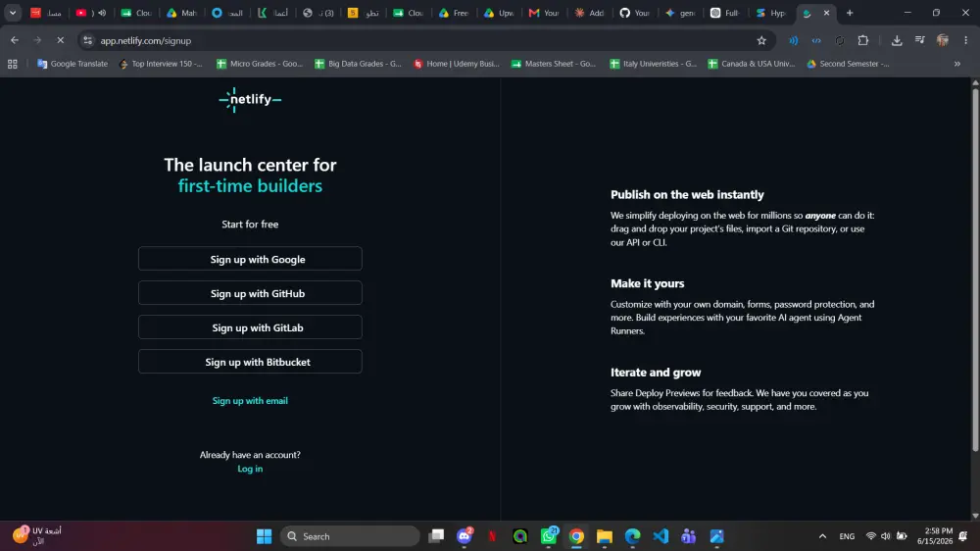Open Micro Grades bookmark
The width and height of the screenshot is (980, 551).
coord(260,64)
